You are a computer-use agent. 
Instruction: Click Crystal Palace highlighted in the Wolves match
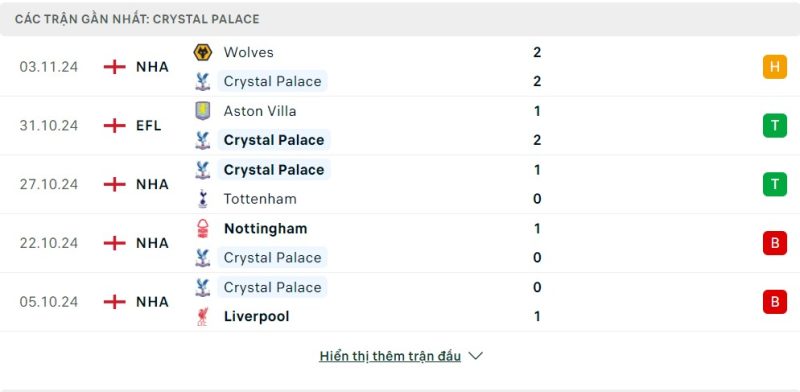(x=272, y=81)
